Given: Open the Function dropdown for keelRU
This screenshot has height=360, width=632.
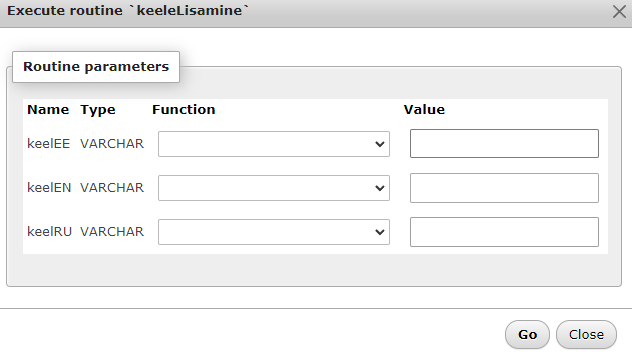Looking at the screenshot, I should pyautogui.click(x=274, y=232).
